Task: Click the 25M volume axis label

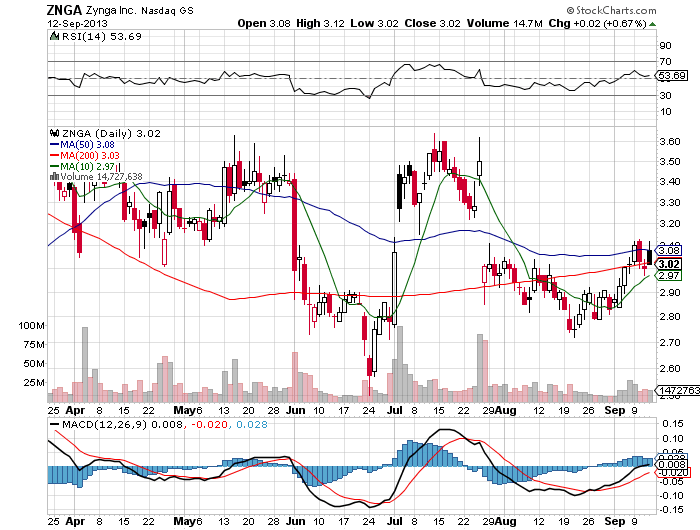Action: point(34,383)
